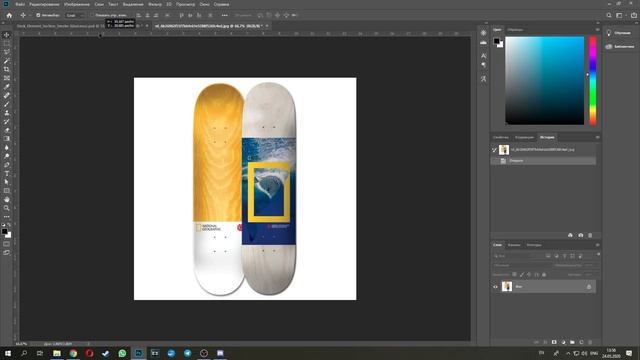This screenshot has width=640, height=360.
Task: Open the search icon at top right
Action: 609,16
